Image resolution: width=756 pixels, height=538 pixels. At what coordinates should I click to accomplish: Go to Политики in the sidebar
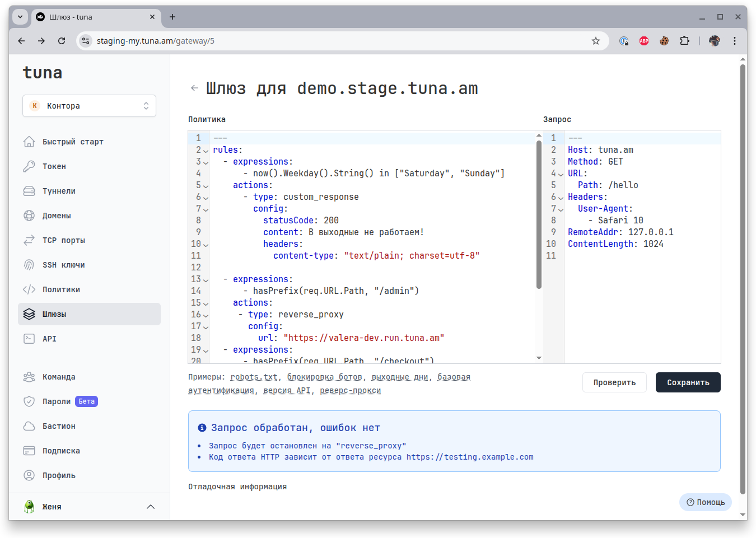61,289
